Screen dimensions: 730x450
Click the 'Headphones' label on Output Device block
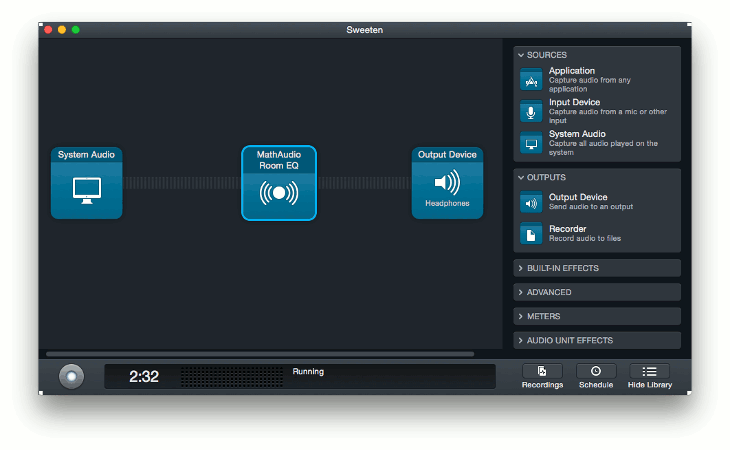click(x=447, y=203)
